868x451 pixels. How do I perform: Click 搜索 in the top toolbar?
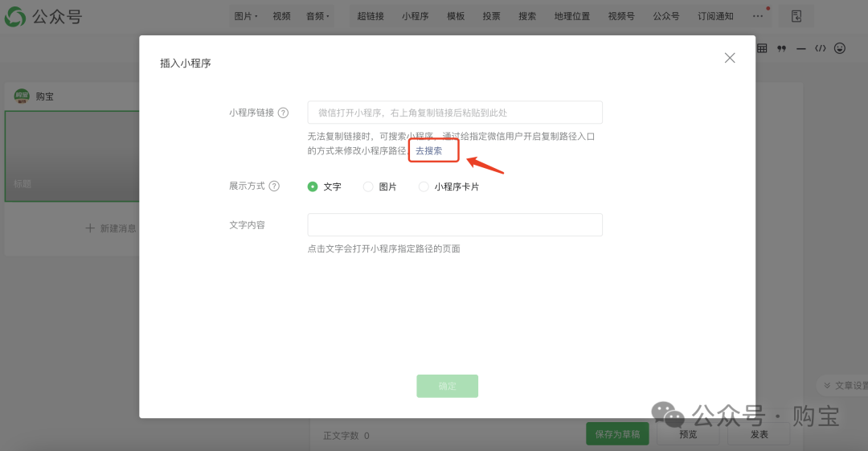527,16
